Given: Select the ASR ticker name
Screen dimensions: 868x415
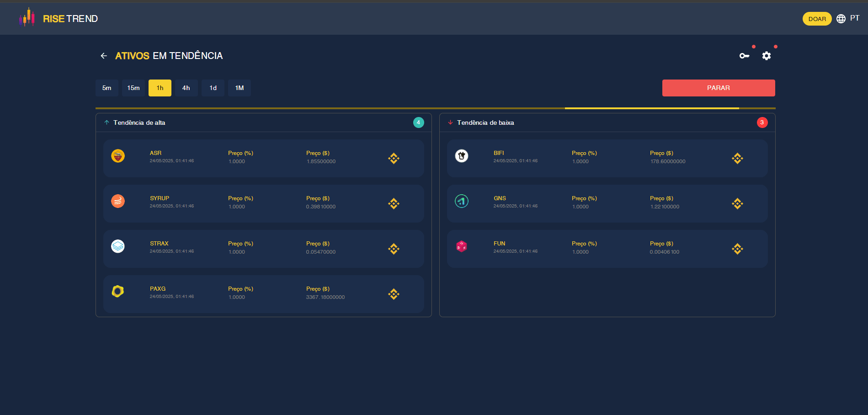Looking at the screenshot, I should pos(156,153).
